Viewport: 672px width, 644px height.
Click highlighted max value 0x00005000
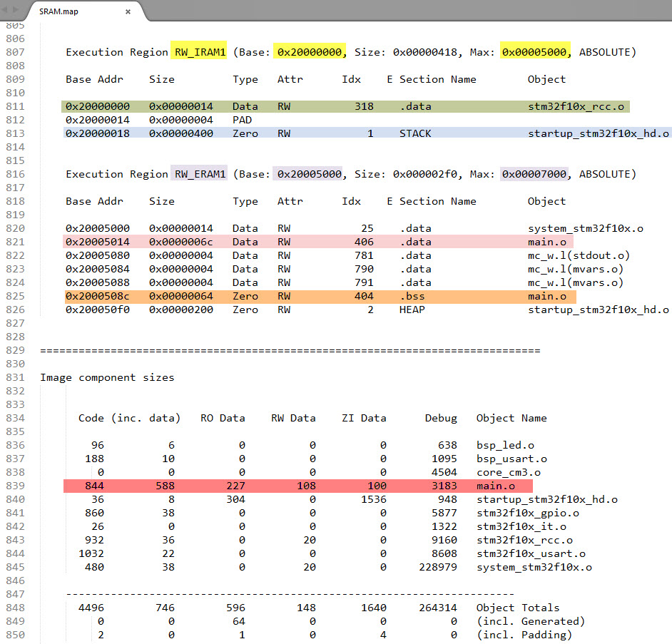tap(534, 52)
